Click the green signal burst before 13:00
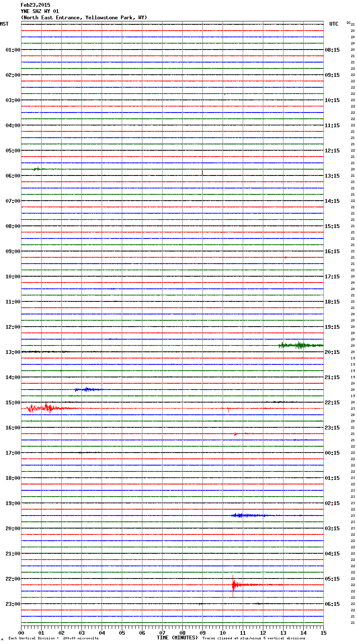357x644 pixels. pos(301,346)
